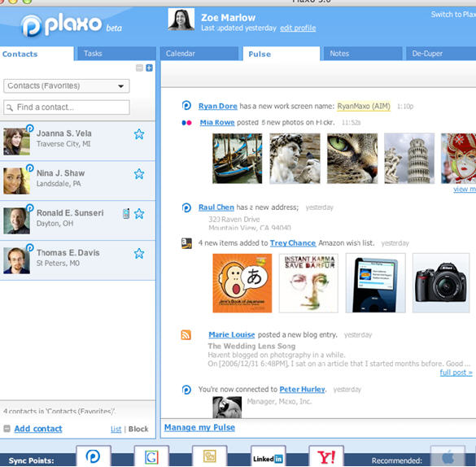
Task: Click the Outlook sync point icon
Action: [209, 456]
